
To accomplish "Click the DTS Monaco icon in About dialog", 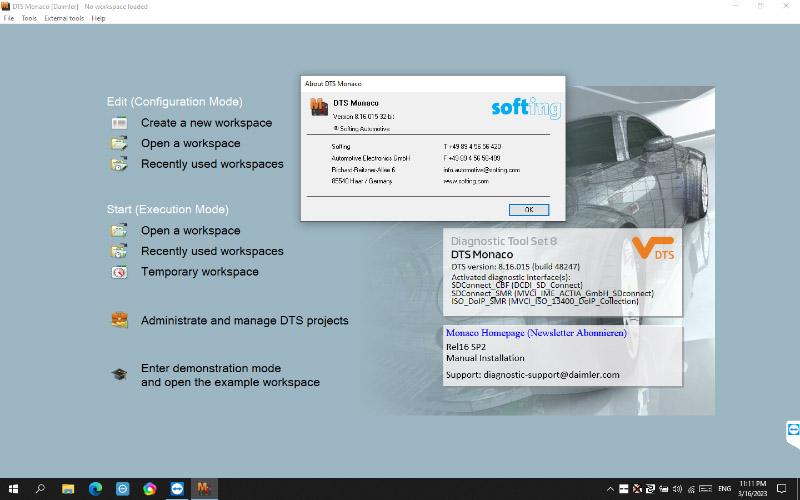I will coord(318,107).
